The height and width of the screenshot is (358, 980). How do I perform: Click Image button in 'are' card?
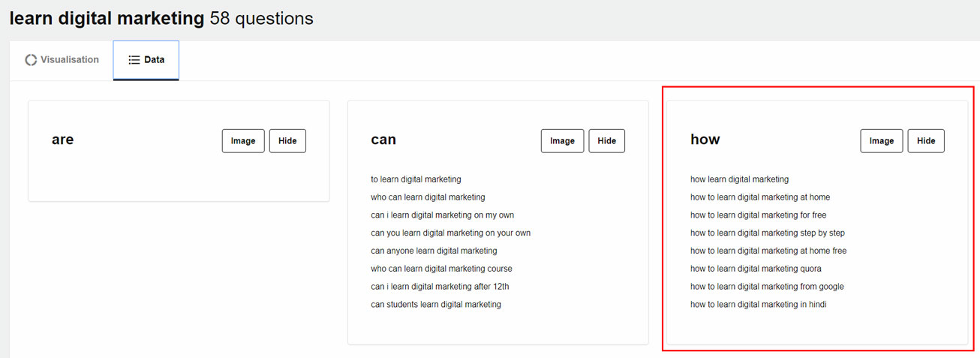click(243, 141)
